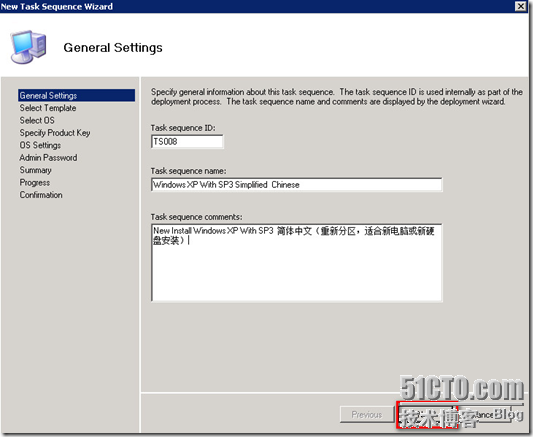
Task: Click the Task sequence ID field
Action: (x=187, y=141)
